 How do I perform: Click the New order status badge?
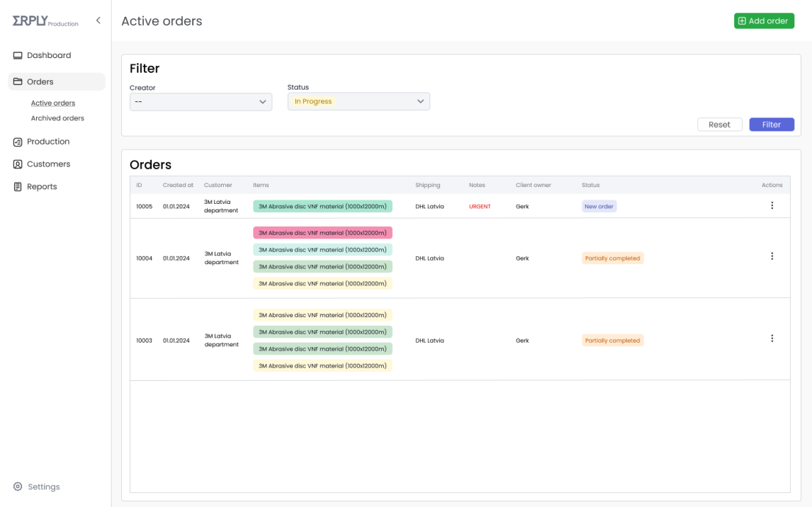pos(599,207)
